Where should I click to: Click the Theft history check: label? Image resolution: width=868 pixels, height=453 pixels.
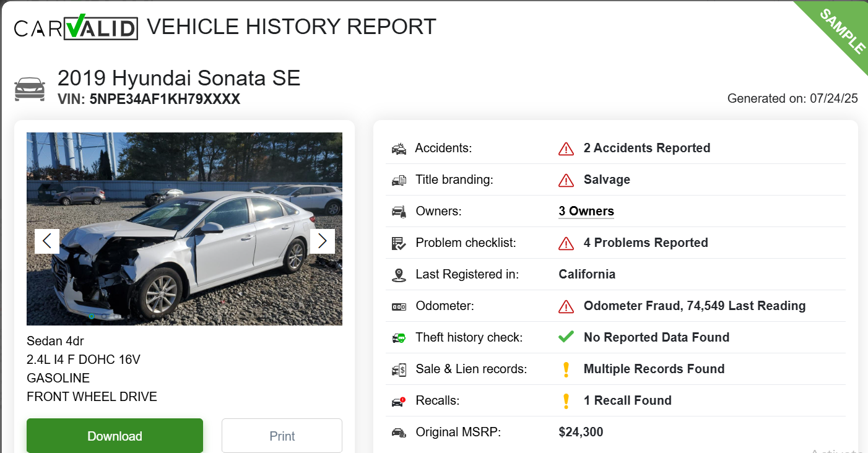pyautogui.click(x=469, y=337)
